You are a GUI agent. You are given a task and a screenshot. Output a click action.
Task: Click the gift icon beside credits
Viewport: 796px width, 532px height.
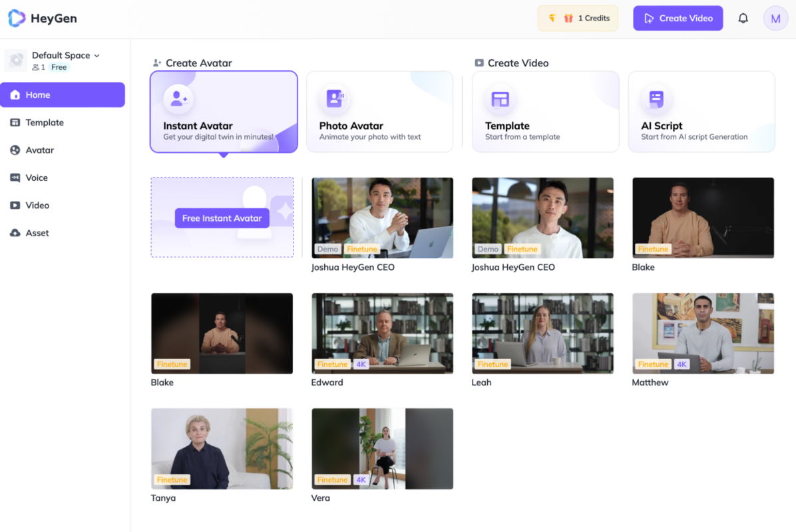click(568, 19)
